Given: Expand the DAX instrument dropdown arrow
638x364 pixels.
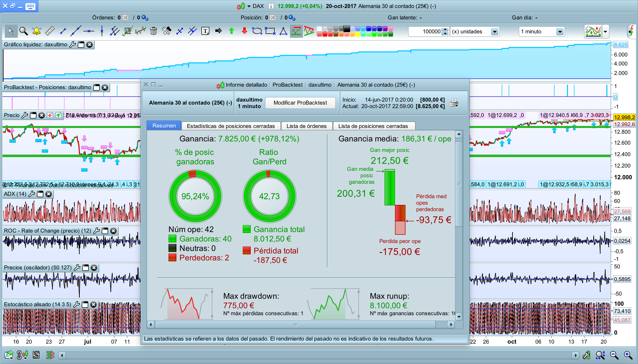Looking at the screenshot, I should [x=249, y=6].
